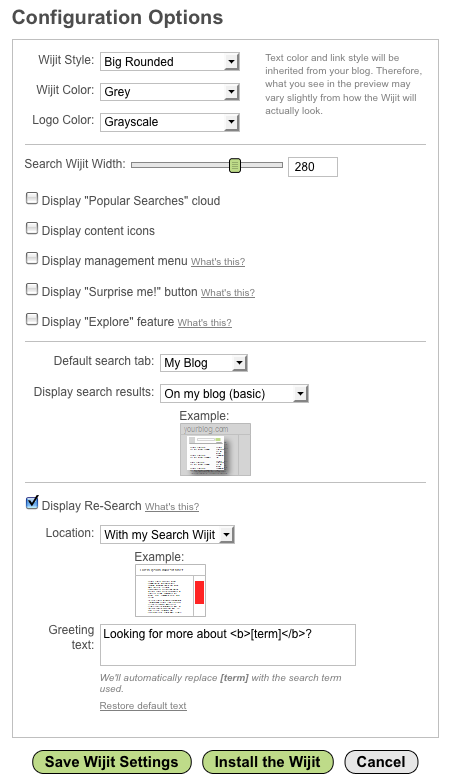
Task: Expand Display search results dropdown
Action: coord(234,393)
